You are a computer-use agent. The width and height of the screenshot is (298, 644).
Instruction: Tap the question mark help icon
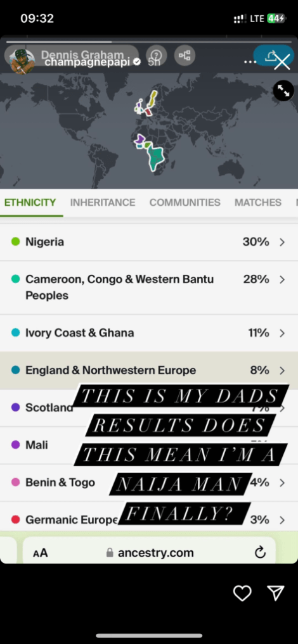point(156,56)
